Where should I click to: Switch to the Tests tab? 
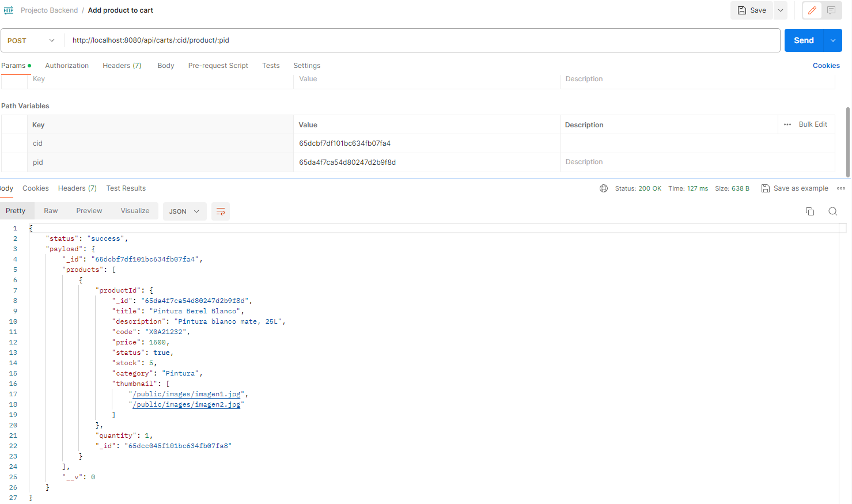tap(271, 65)
